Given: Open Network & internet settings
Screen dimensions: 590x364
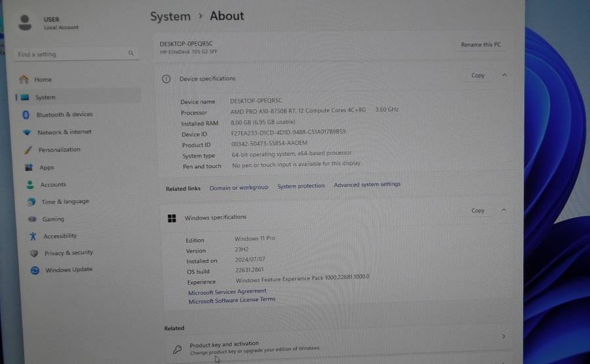Looking at the screenshot, I should point(64,132).
